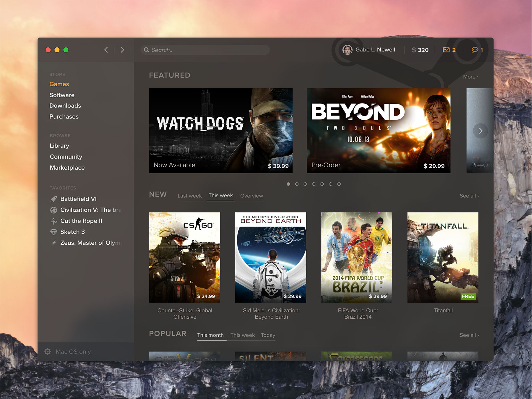
Task: Select the third featured carousel dot
Action: point(305,184)
